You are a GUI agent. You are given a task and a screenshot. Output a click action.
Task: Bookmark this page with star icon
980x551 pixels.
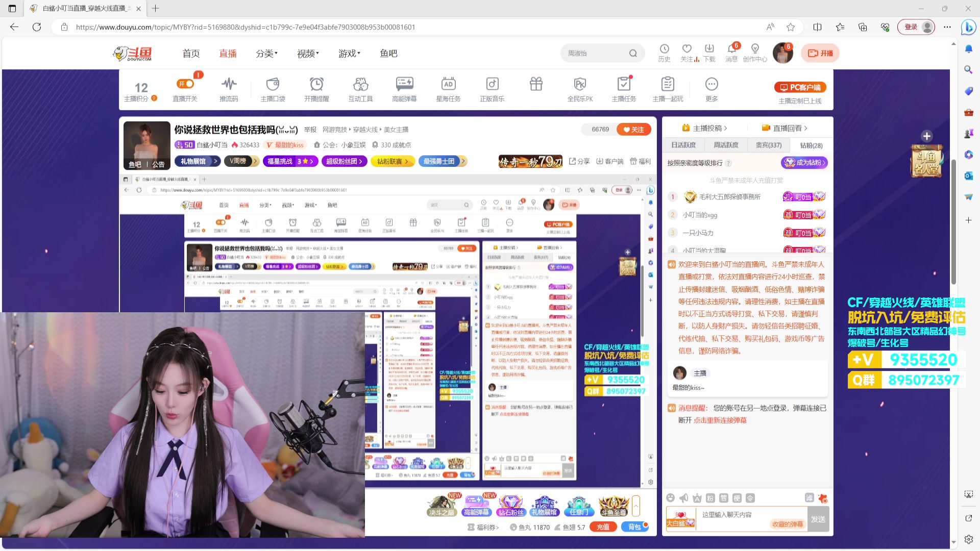pyautogui.click(x=791, y=27)
